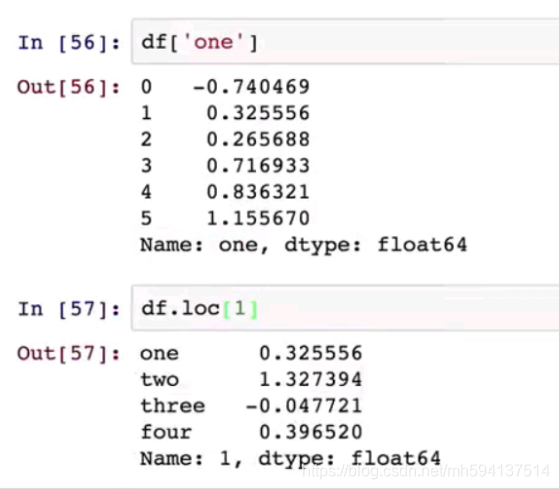Click index label 0 in output 56
The height and width of the screenshot is (489, 559).
pos(146,87)
